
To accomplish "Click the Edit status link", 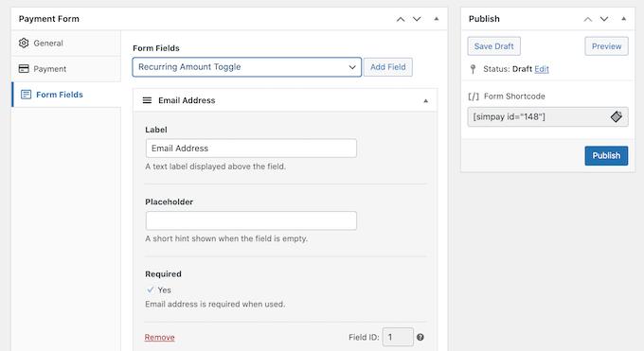I will 542,69.
